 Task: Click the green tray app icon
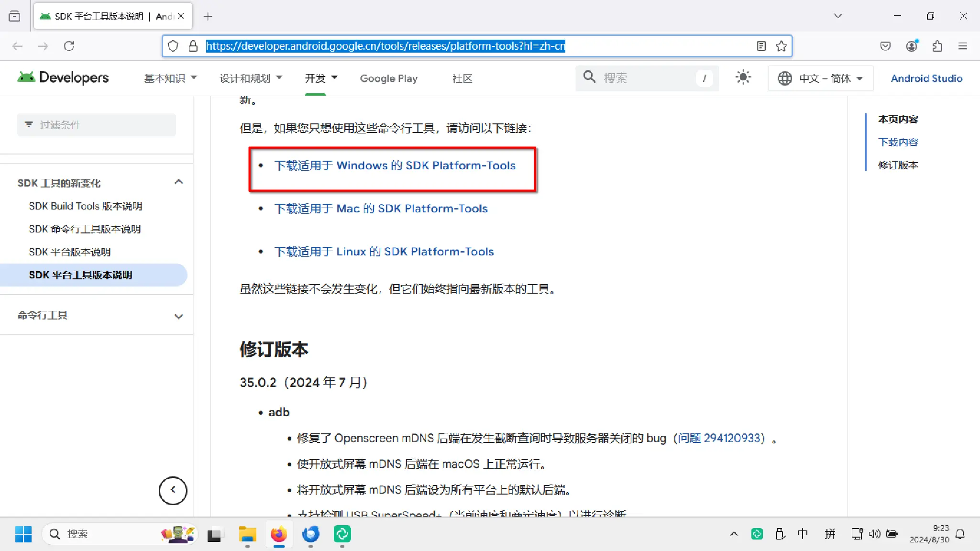click(x=757, y=534)
